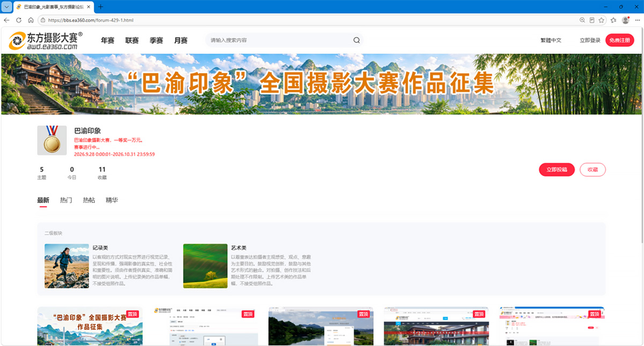Click the 巴渝印象 banner image
Image resolution: width=644 pixels, height=346 pixels.
[322, 84]
